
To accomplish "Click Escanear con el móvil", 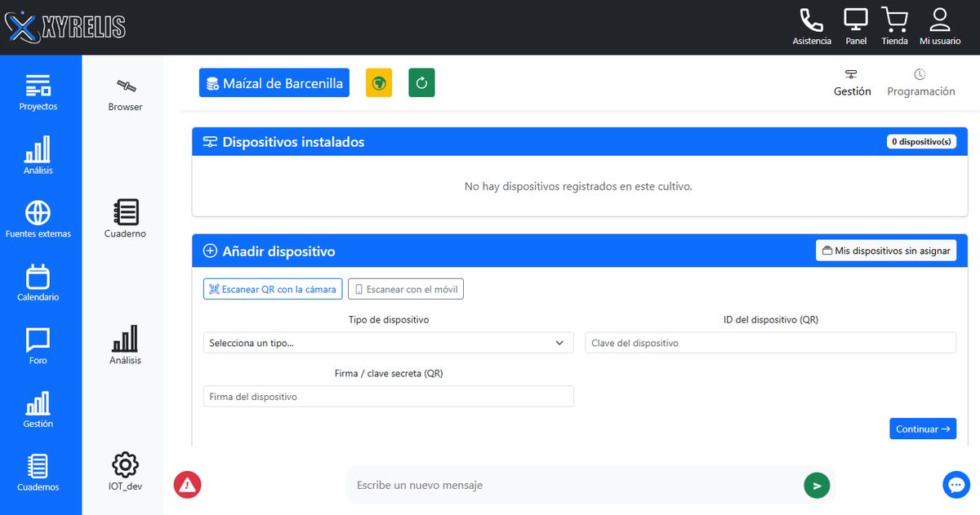I will (x=406, y=289).
